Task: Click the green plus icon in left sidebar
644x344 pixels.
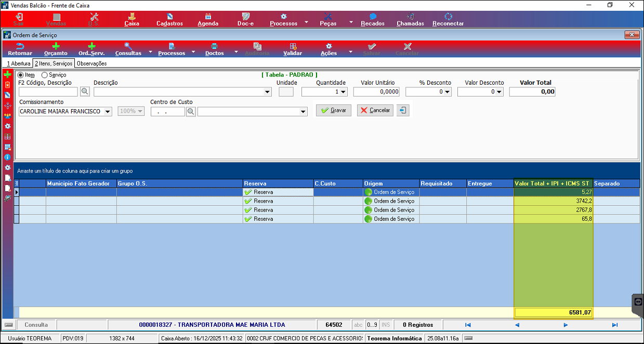Action: 7,75
